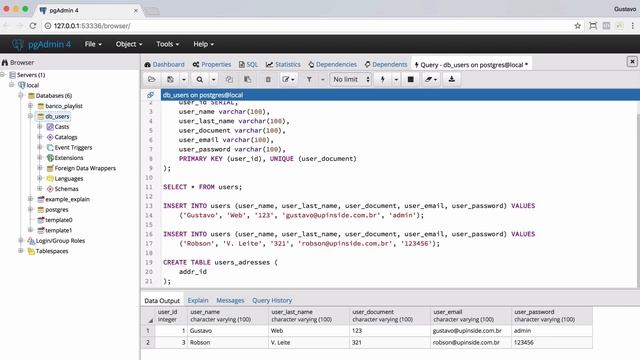
Task: Open the Dependencies tab
Action: coord(332,64)
